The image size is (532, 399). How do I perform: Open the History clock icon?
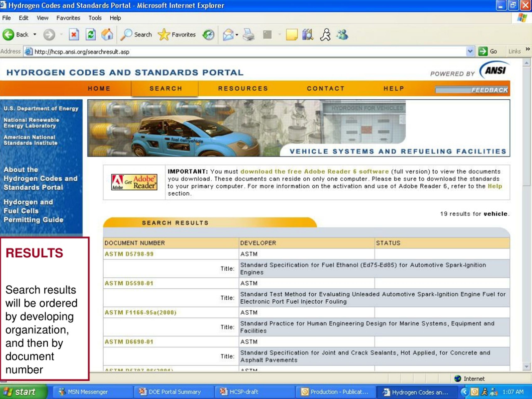point(208,35)
